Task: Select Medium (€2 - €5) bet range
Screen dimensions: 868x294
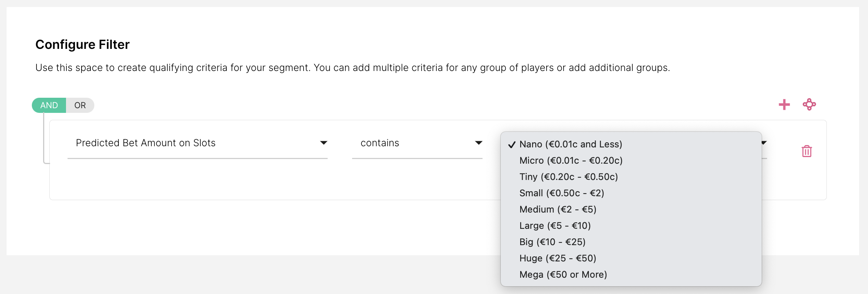Action: [x=557, y=209]
